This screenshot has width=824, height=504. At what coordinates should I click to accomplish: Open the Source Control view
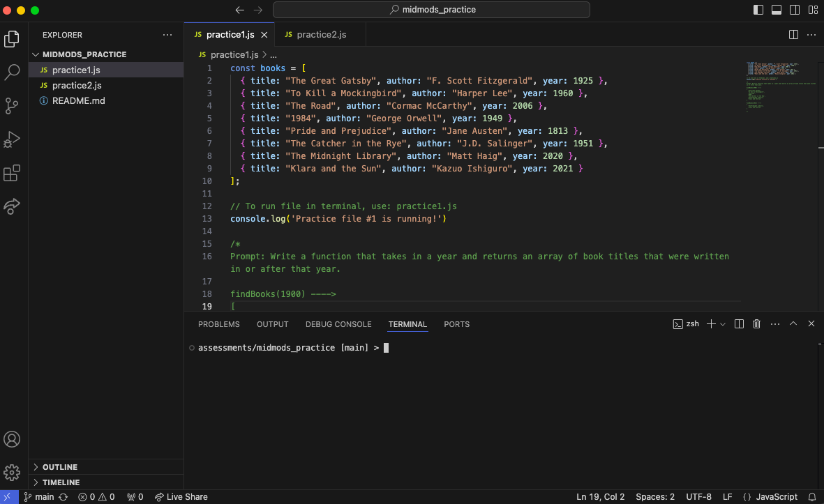[12, 105]
